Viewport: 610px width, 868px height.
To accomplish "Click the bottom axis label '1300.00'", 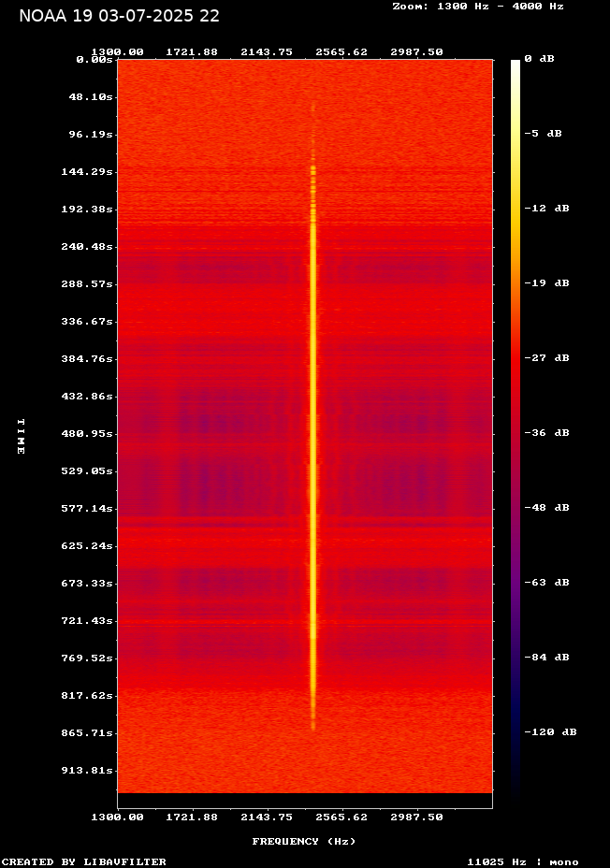I will [117, 817].
